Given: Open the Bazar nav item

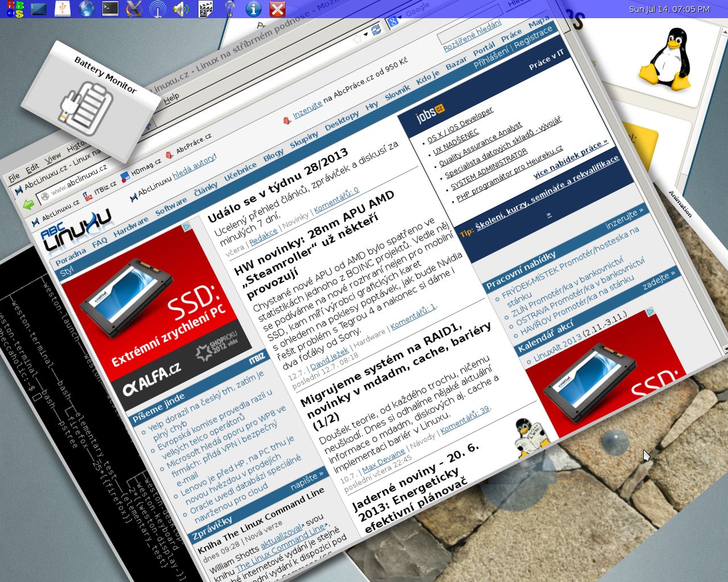Looking at the screenshot, I should [x=456, y=64].
